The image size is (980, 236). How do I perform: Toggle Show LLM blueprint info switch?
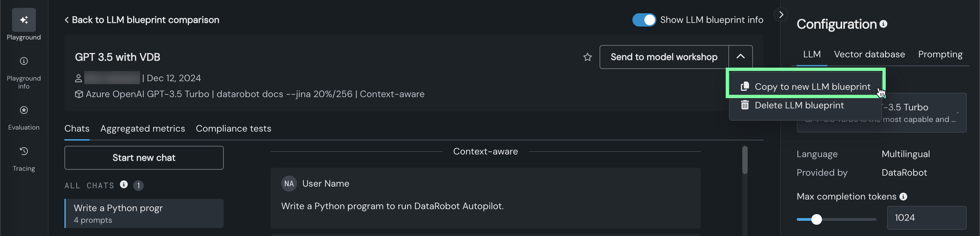644,20
